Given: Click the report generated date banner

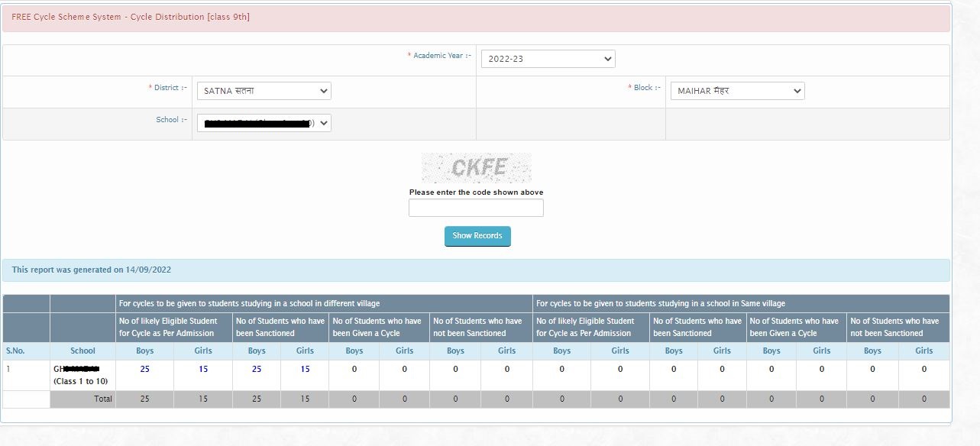Looking at the screenshot, I should click(x=93, y=270).
